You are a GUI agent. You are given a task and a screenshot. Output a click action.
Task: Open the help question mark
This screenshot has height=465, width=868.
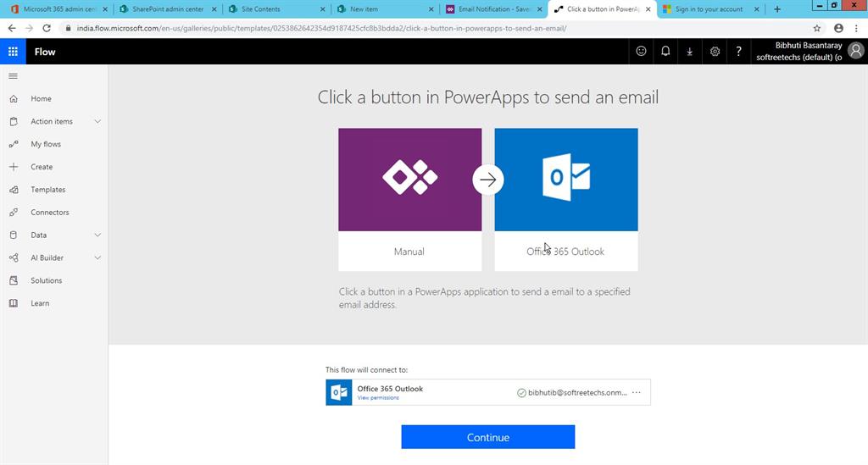[x=738, y=52]
